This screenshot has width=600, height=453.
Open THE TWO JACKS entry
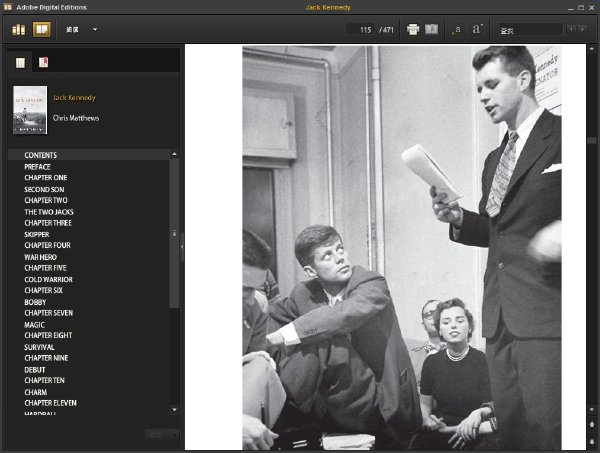pos(49,212)
